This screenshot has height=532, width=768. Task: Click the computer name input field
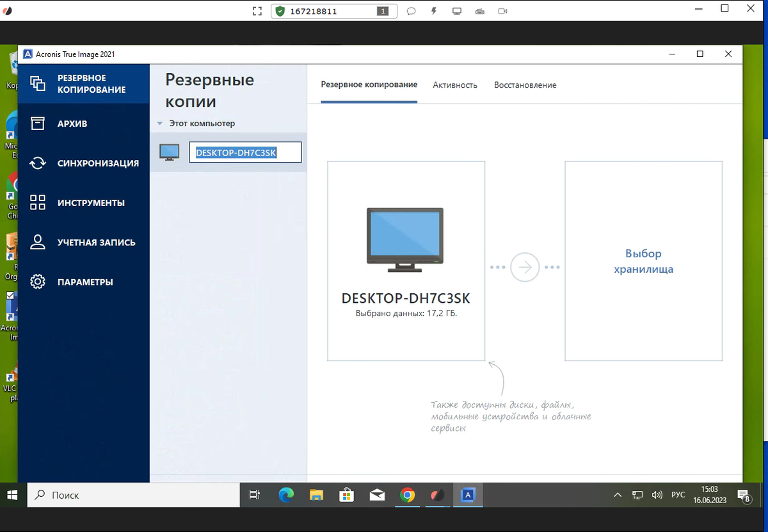click(x=245, y=152)
